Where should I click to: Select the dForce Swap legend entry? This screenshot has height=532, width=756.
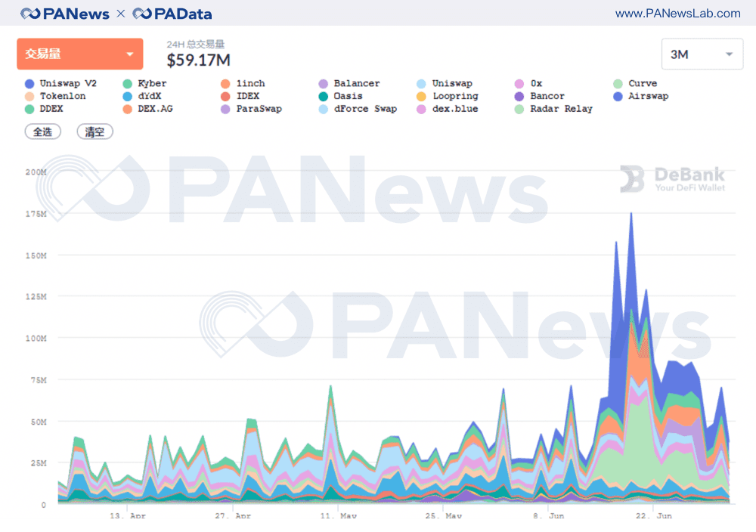tap(358, 109)
